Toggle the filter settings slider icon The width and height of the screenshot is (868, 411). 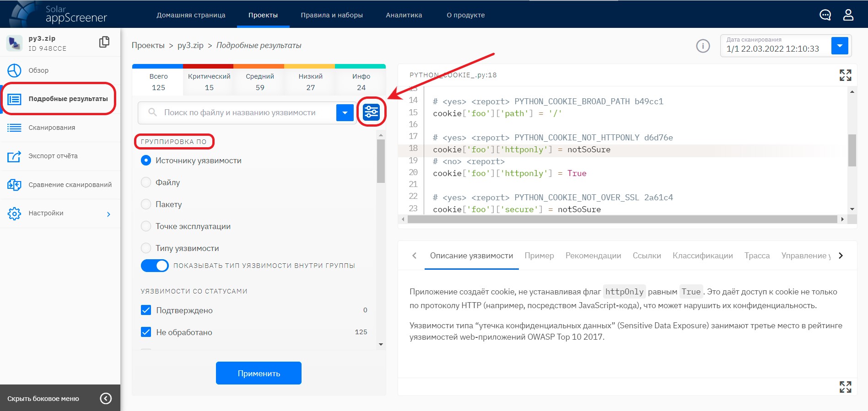(371, 112)
